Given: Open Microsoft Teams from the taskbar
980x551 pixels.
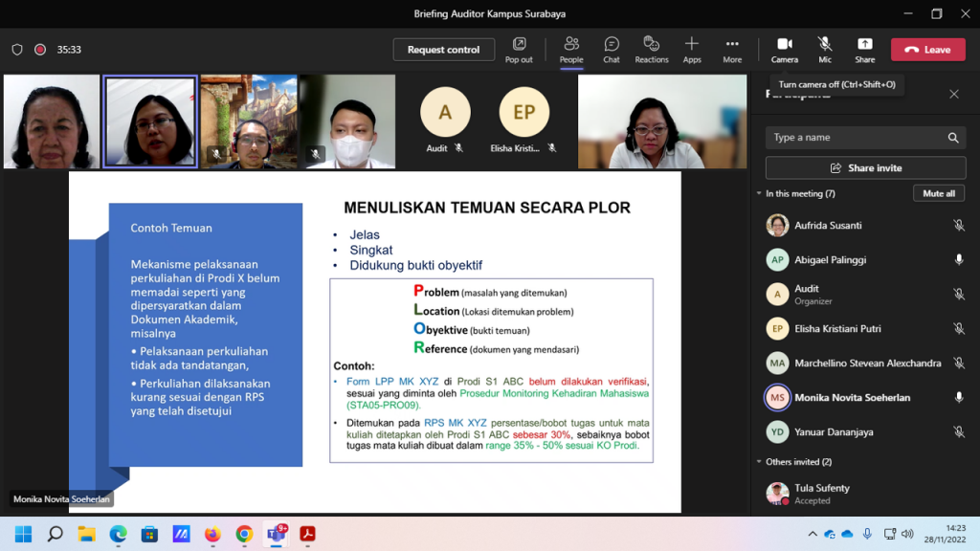Looking at the screenshot, I should [x=277, y=534].
